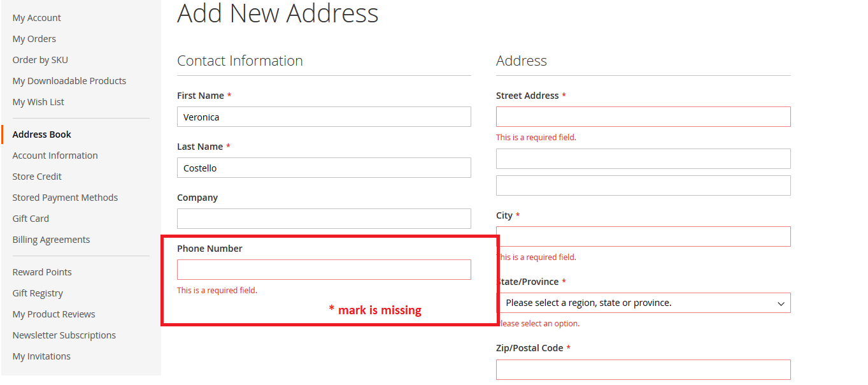This screenshot has width=868, height=385.
Task: Open My Wish List
Action: (x=38, y=101)
